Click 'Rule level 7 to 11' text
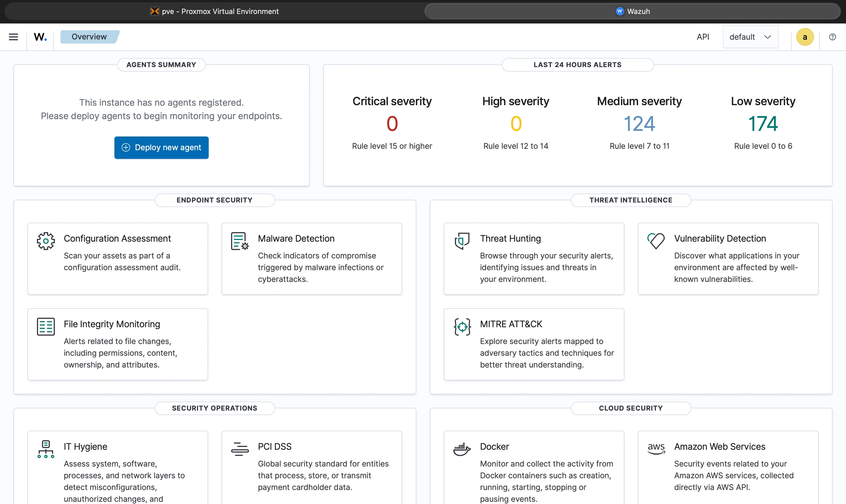The width and height of the screenshot is (846, 504). 639,146
